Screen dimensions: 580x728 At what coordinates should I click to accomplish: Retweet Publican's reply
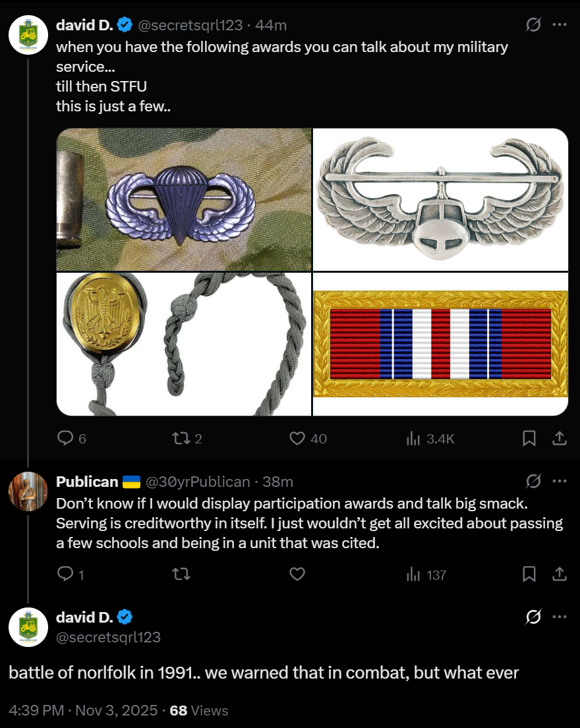click(x=181, y=574)
